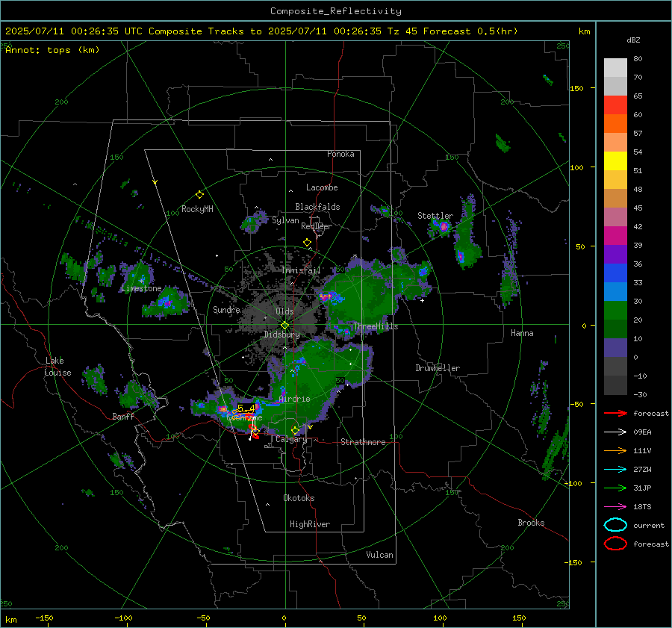The height and width of the screenshot is (628, 672).
Task: Select the Blackfalds label on map
Action: point(317,207)
